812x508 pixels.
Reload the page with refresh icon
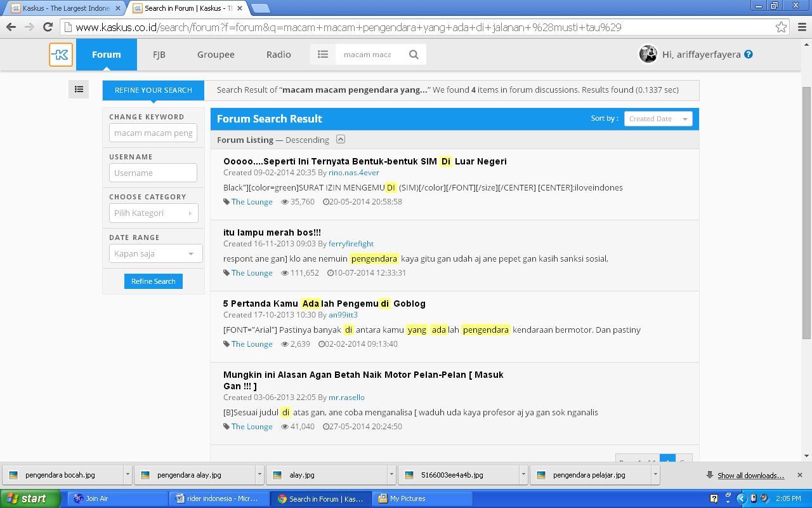tap(48, 27)
